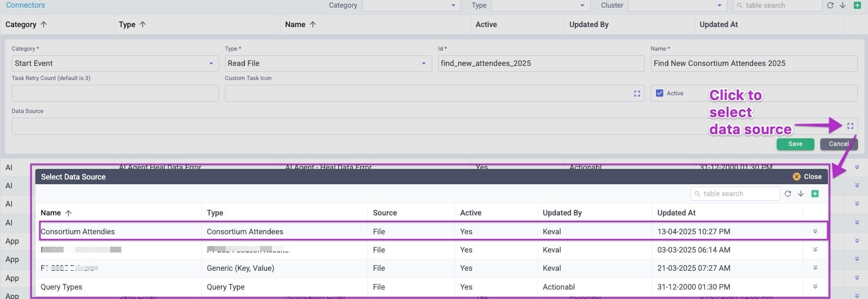Sort data sources by Name column
Screen dimensions: 868x299
pos(56,213)
